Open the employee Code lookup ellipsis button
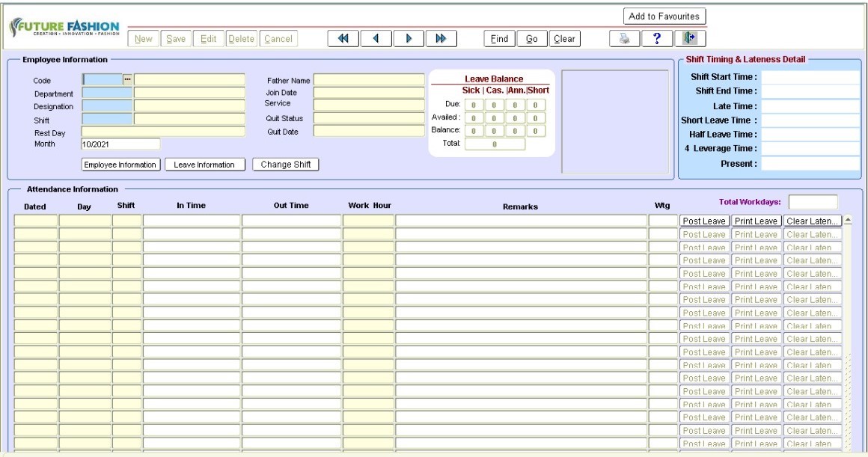The width and height of the screenshot is (868, 457). coord(127,79)
